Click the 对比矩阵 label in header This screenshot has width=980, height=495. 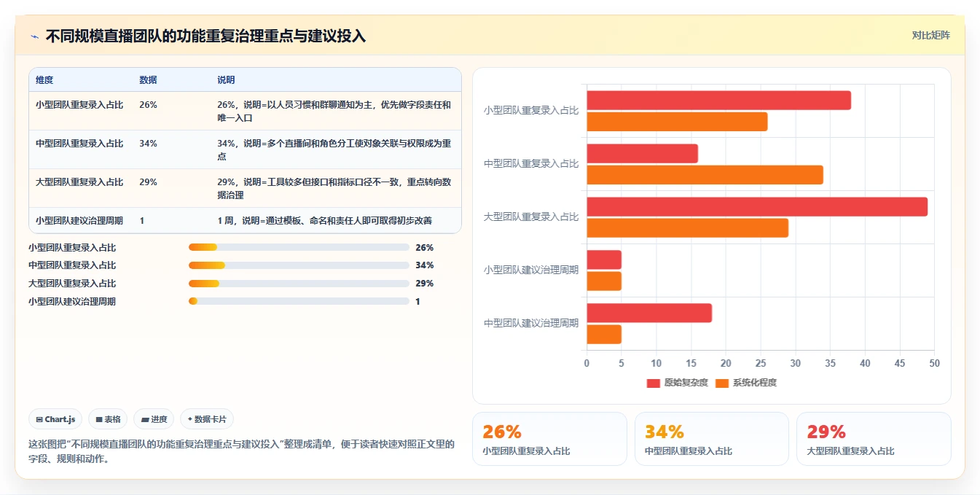coord(930,35)
